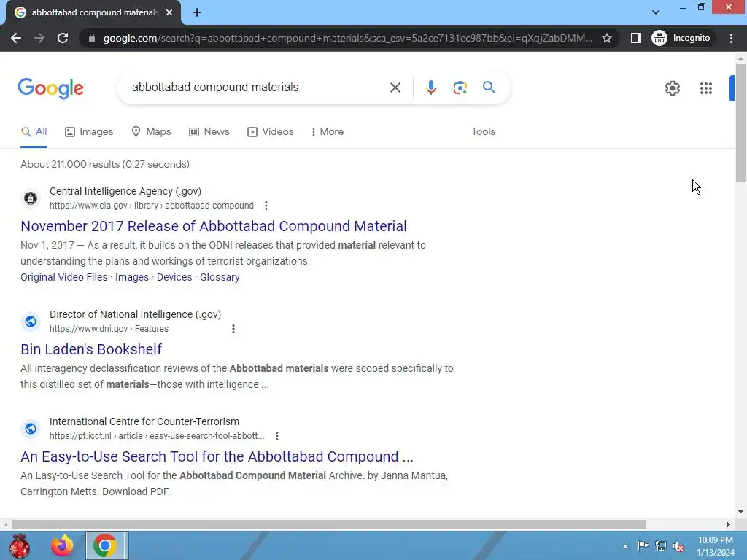
Task: Expand the More search filters menu
Action: pyautogui.click(x=328, y=132)
